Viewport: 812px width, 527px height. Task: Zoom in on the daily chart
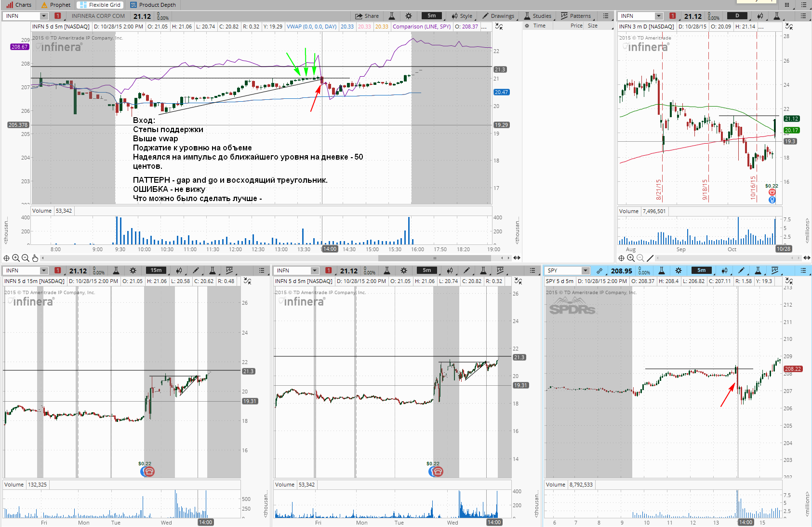[x=631, y=258]
